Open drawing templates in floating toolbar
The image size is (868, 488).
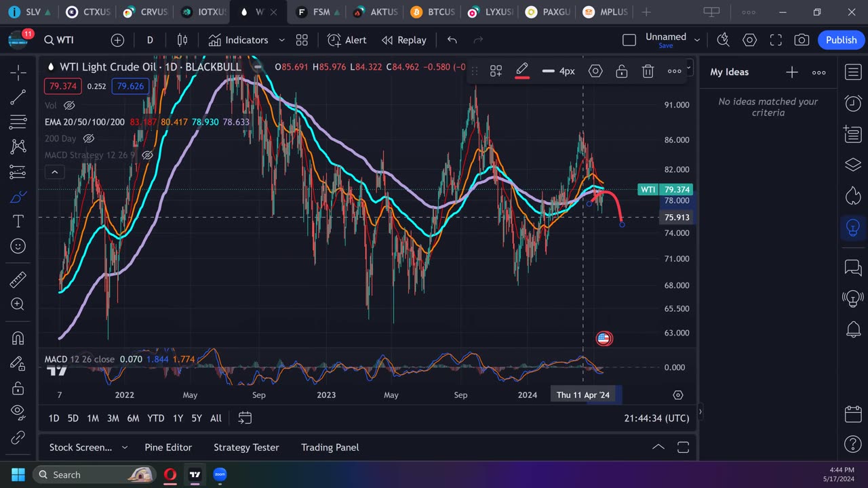click(496, 71)
